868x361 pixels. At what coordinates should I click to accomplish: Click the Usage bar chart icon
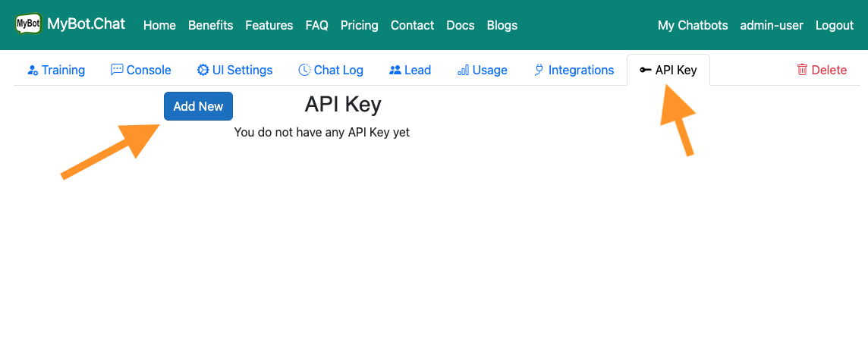[x=464, y=71]
